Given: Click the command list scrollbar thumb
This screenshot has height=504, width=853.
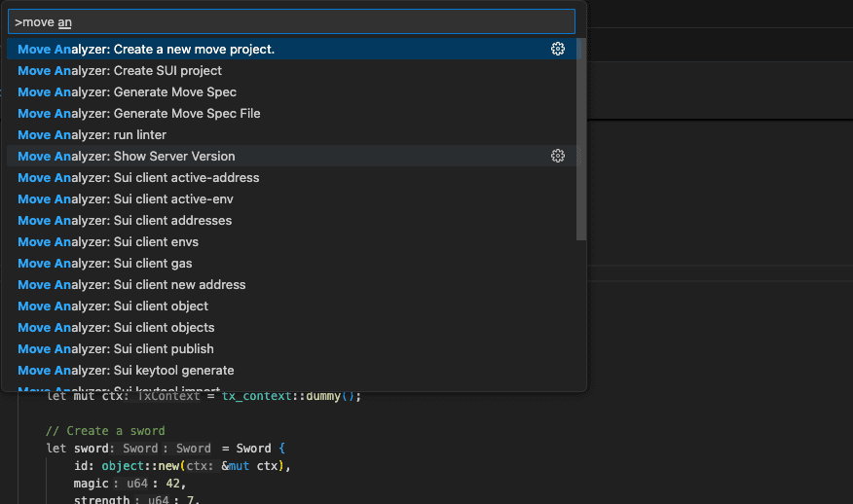Looking at the screenshot, I should tap(581, 139).
